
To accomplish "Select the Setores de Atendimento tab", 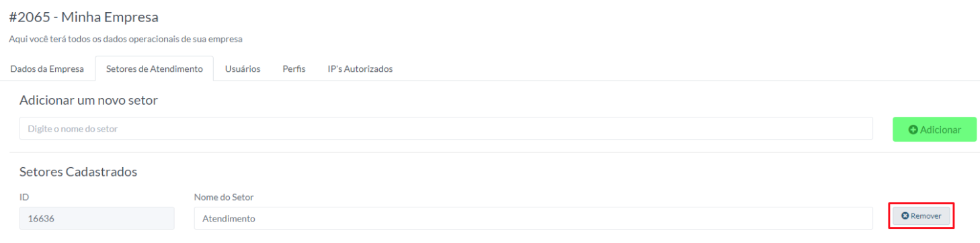I will click(x=155, y=68).
